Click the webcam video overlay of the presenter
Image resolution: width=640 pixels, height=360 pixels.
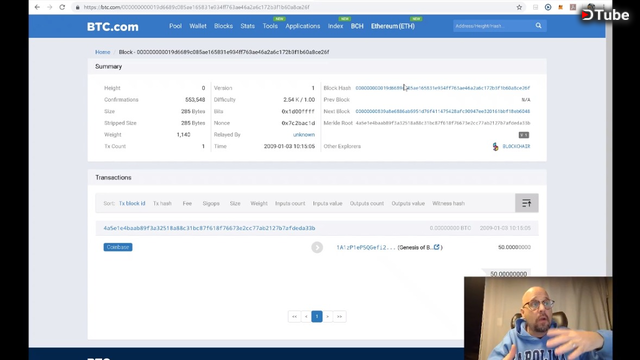[x=538, y=318]
